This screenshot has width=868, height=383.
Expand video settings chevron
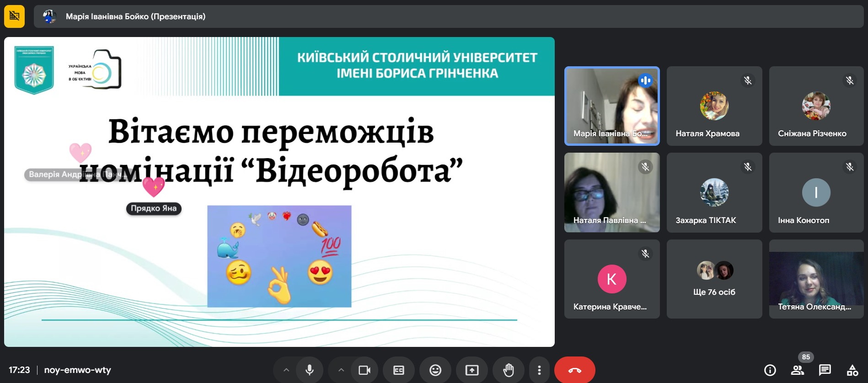point(341,370)
